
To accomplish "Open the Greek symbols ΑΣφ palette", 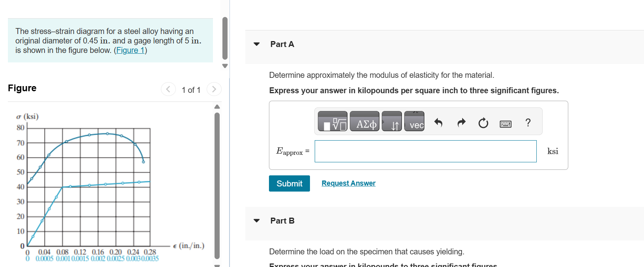I will pyautogui.click(x=364, y=121).
